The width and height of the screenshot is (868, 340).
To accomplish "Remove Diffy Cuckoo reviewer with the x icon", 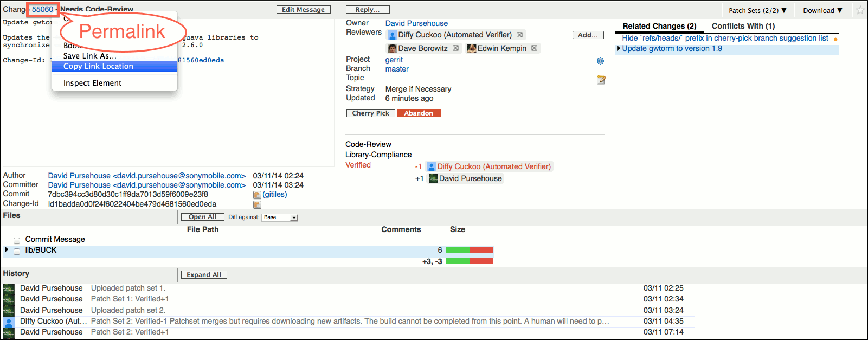I will pyautogui.click(x=519, y=34).
